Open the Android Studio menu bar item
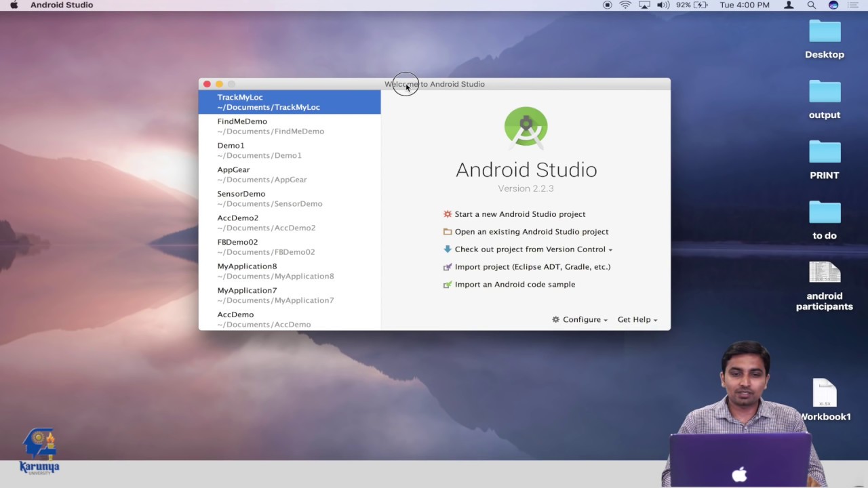This screenshot has width=868, height=488. [62, 5]
